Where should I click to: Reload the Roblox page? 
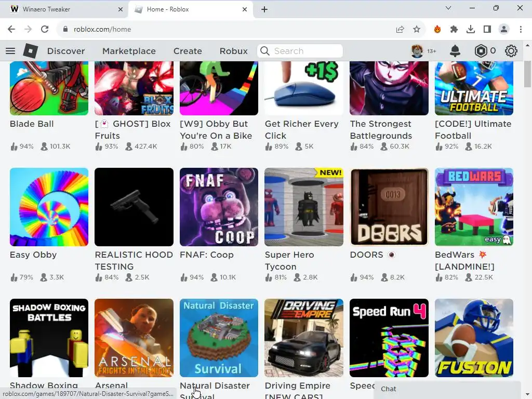pyautogui.click(x=45, y=29)
